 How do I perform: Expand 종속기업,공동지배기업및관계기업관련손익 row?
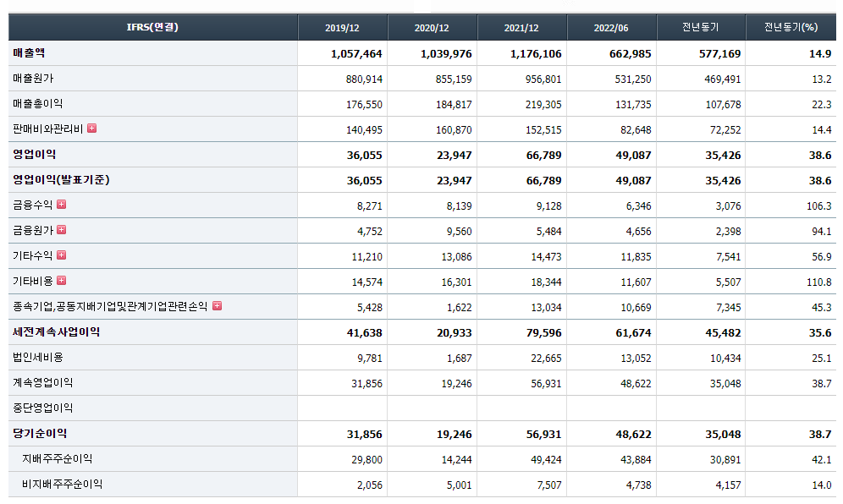[x=218, y=306]
